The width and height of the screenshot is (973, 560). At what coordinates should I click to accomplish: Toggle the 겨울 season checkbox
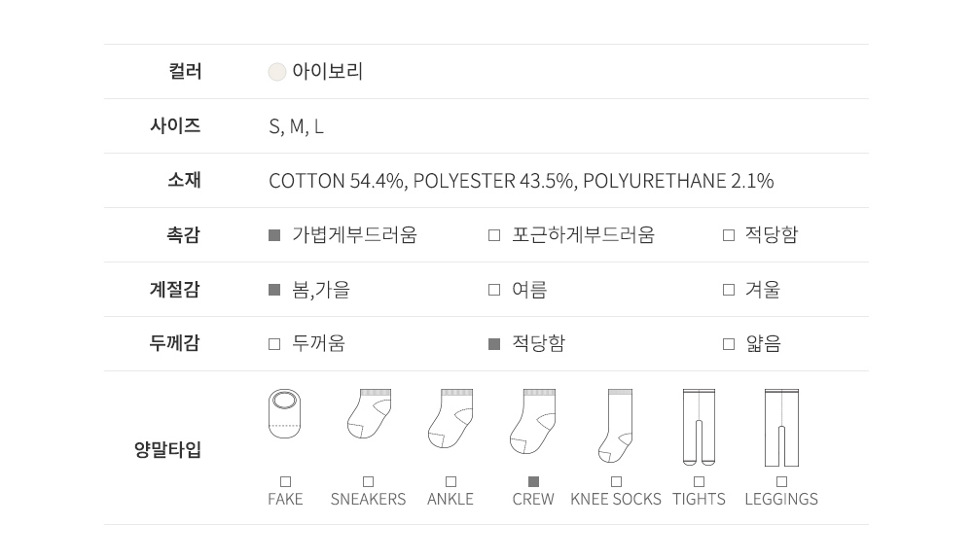pyautogui.click(x=729, y=290)
